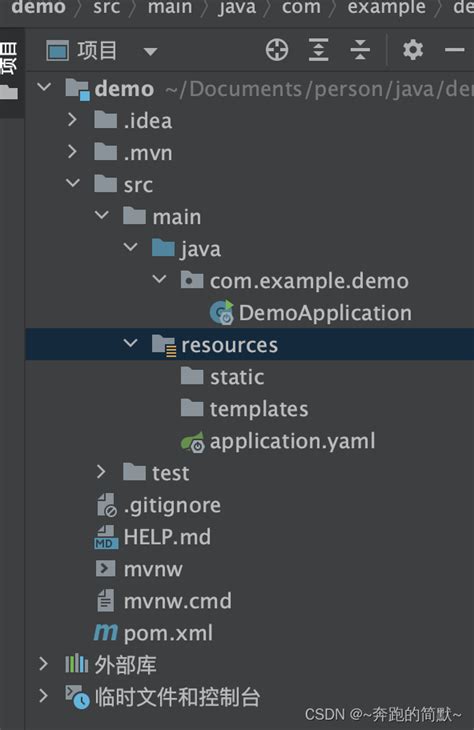Expand the .idea folder
This screenshot has height=730, width=474.
click(72, 120)
